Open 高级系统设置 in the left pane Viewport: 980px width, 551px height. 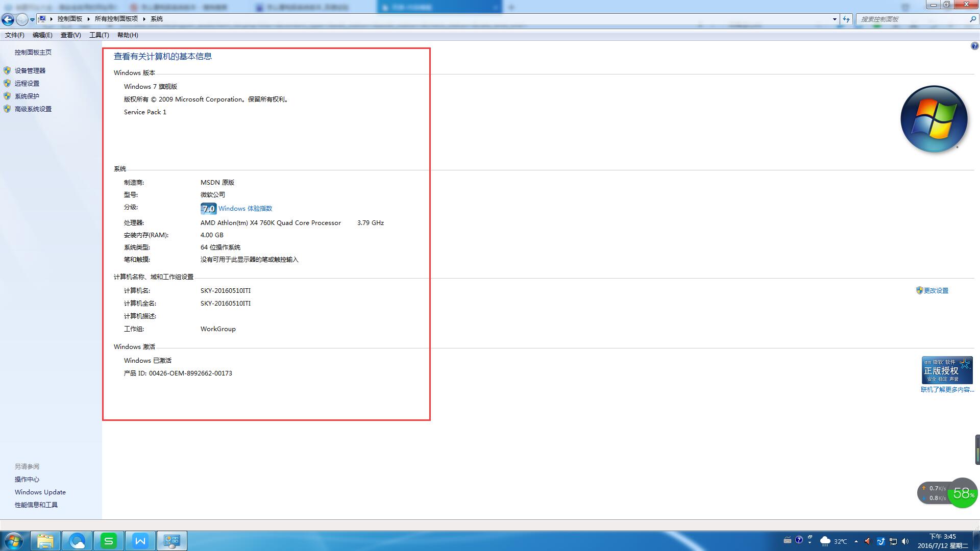33,109
